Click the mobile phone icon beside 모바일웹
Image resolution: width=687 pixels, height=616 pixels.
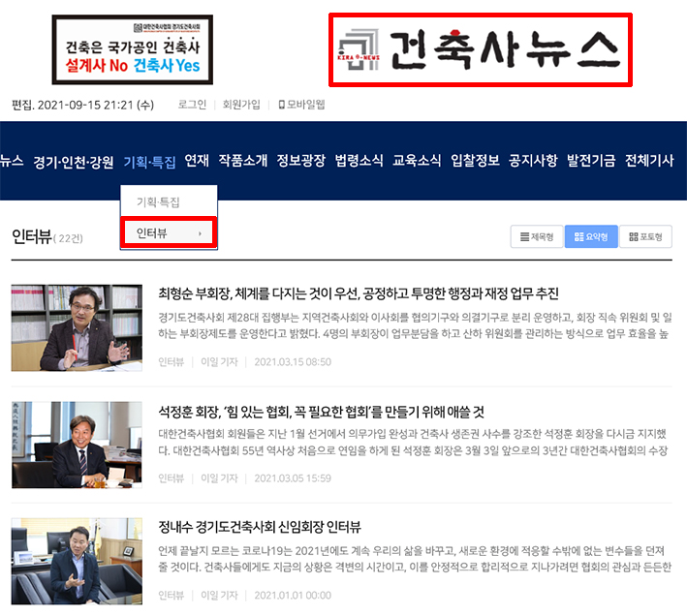click(282, 105)
